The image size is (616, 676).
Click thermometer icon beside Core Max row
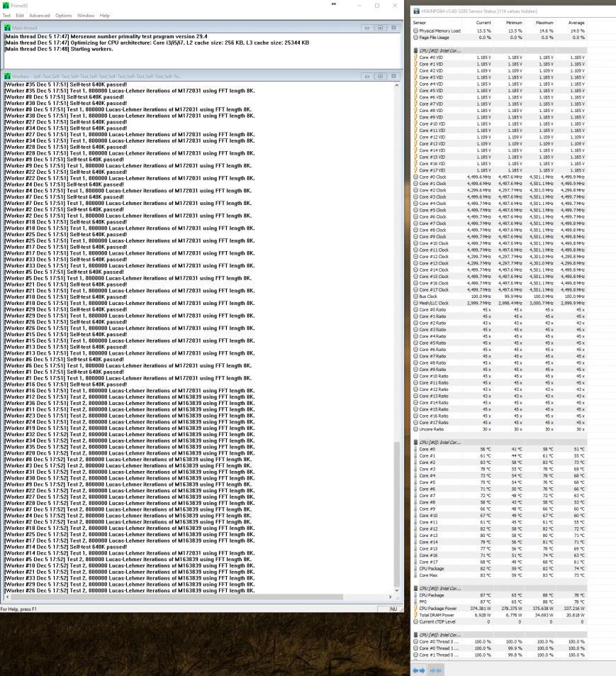[415, 575]
